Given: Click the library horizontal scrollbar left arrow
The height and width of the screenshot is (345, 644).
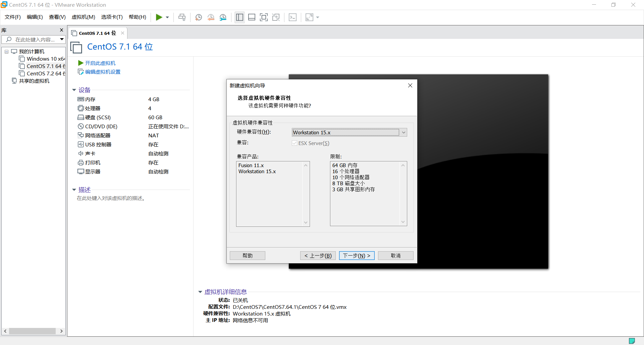Looking at the screenshot, I should click(x=5, y=331).
